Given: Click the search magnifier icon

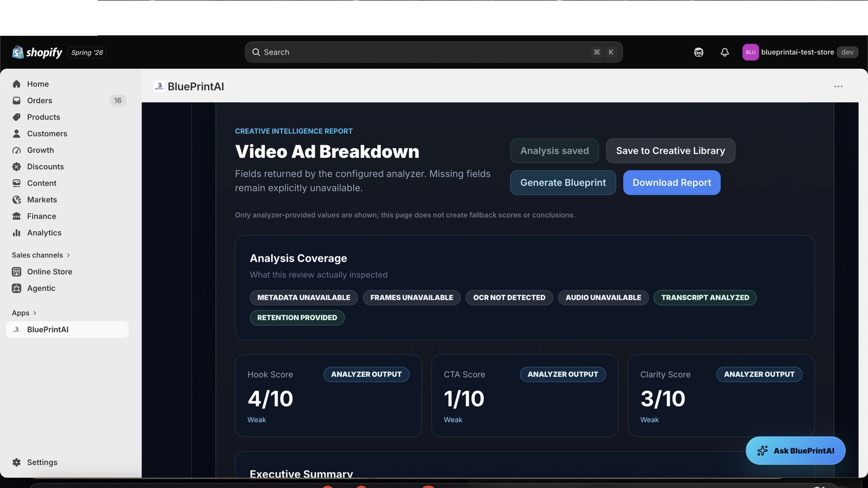Looking at the screenshot, I should 256,52.
